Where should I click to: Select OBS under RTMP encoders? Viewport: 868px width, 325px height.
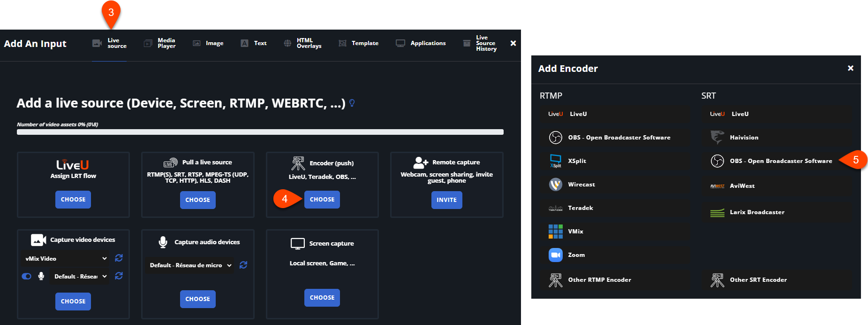615,138
